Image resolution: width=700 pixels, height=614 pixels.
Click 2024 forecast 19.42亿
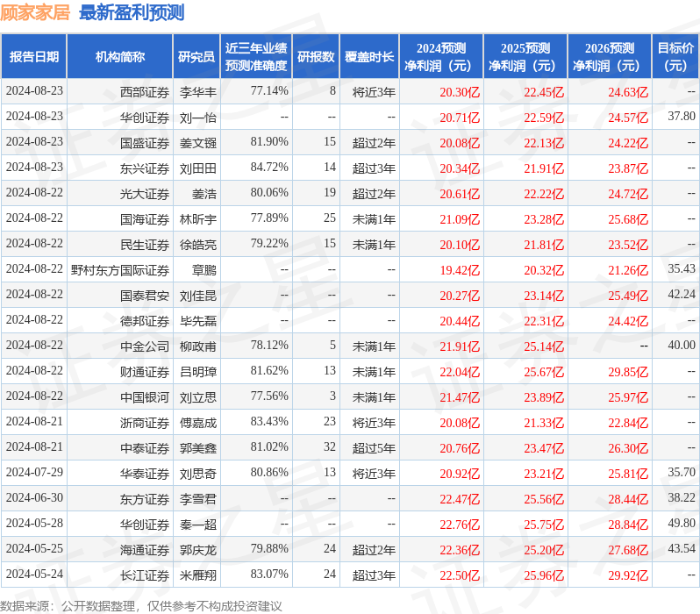pos(460,270)
